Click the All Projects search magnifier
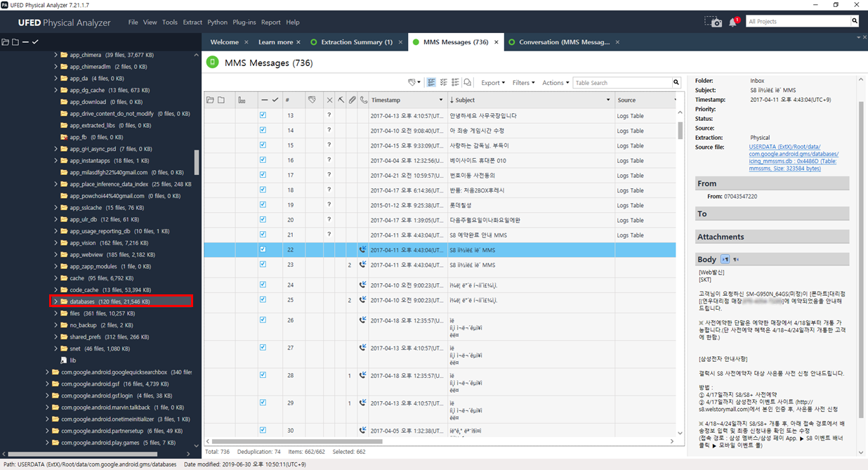This screenshot has height=470, width=868. click(x=855, y=21)
